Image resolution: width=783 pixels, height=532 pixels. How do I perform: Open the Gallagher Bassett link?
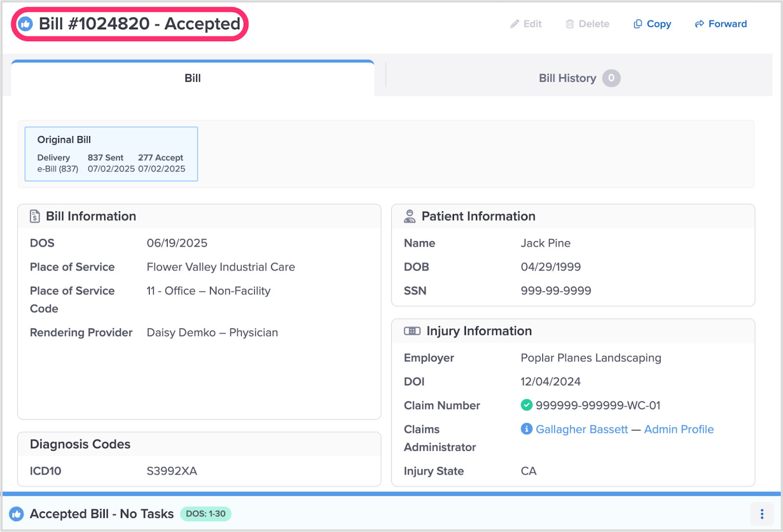(x=581, y=429)
